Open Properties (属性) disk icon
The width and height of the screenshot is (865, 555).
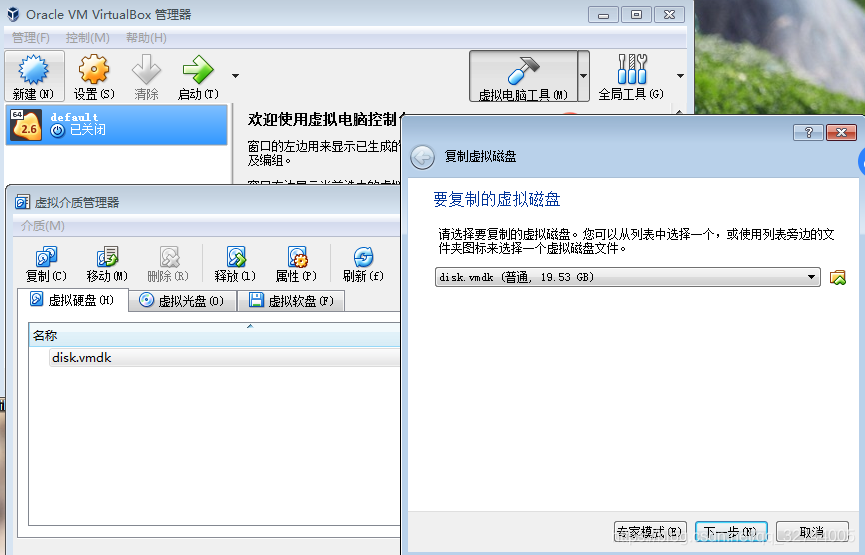point(296,264)
